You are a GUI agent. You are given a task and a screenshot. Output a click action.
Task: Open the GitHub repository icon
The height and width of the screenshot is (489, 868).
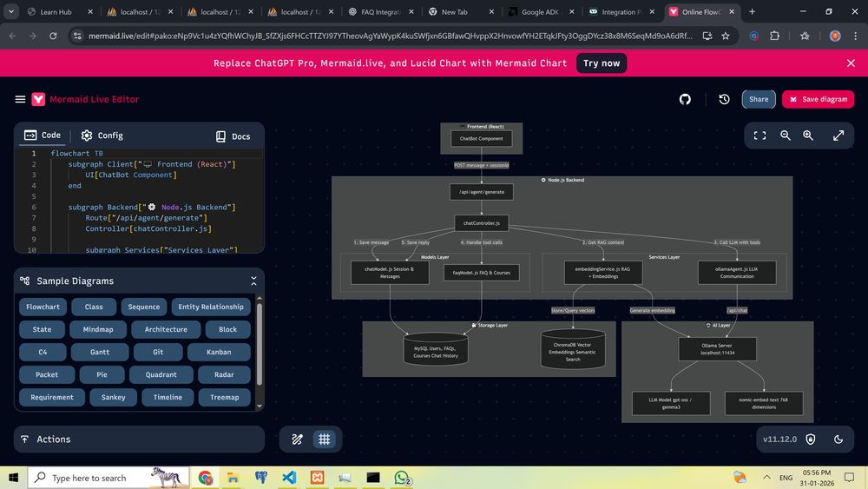[x=685, y=99]
